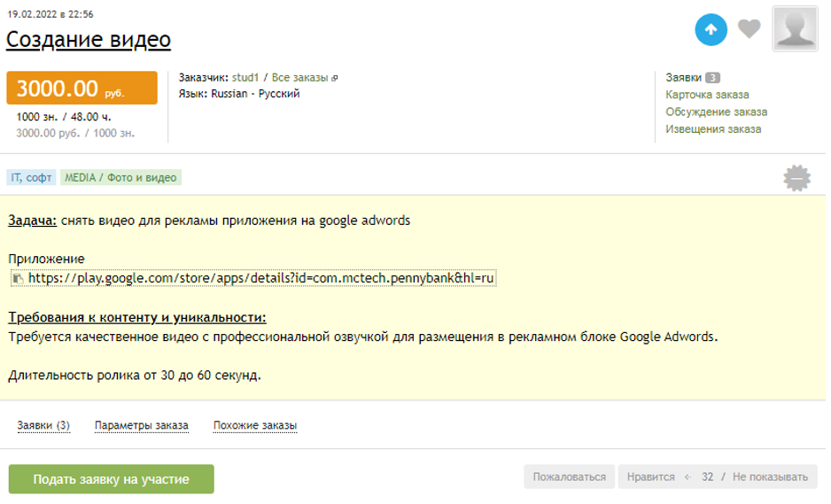Open customer profile stud1

point(245,77)
